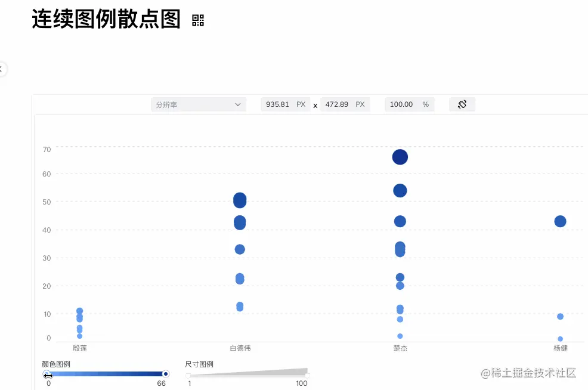Open the 分辨率 resolution dropdown
Image resolution: width=588 pixels, height=390 pixels.
coord(199,104)
